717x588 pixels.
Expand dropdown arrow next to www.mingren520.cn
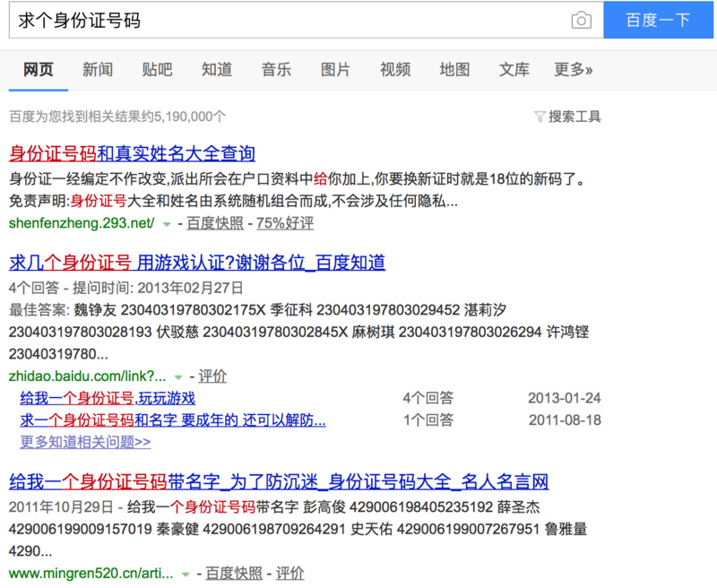click(x=186, y=574)
